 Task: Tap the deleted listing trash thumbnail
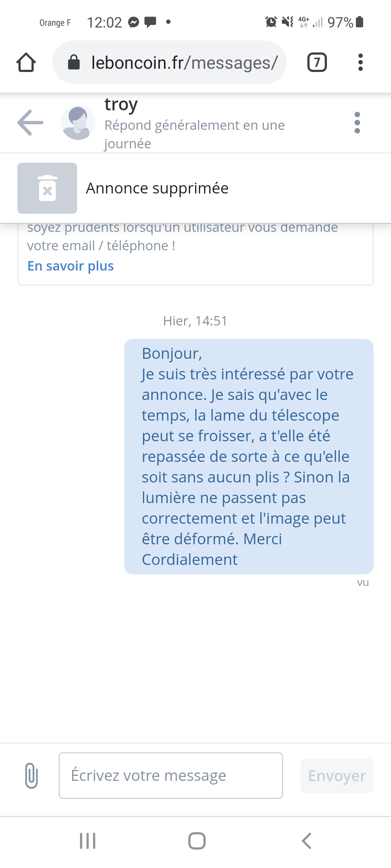click(47, 188)
